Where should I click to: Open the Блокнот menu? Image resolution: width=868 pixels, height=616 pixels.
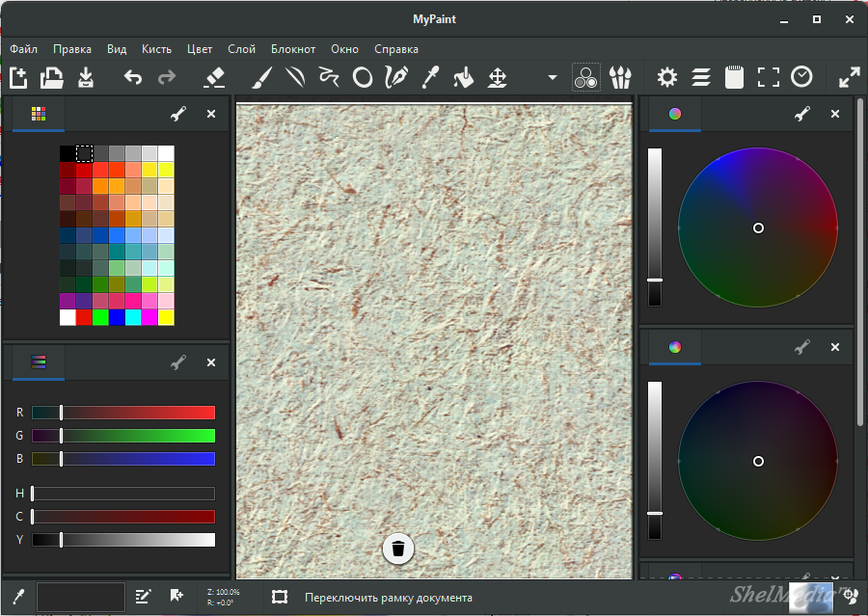293,49
